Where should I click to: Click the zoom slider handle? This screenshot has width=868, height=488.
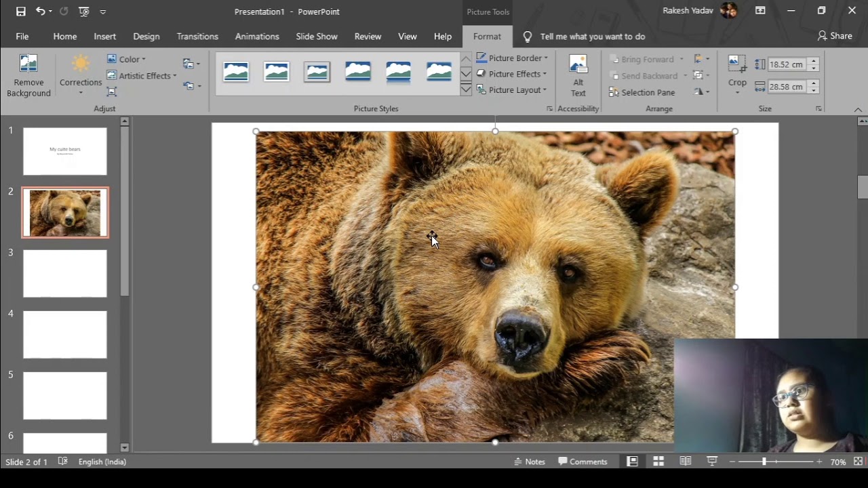[764, 462]
